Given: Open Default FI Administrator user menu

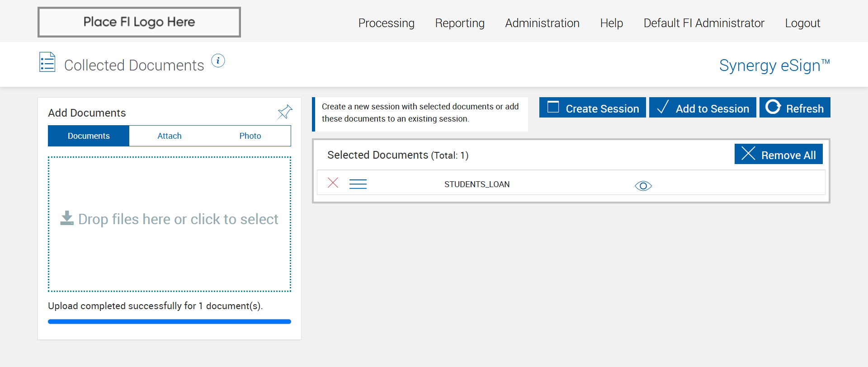Looking at the screenshot, I should 703,23.
